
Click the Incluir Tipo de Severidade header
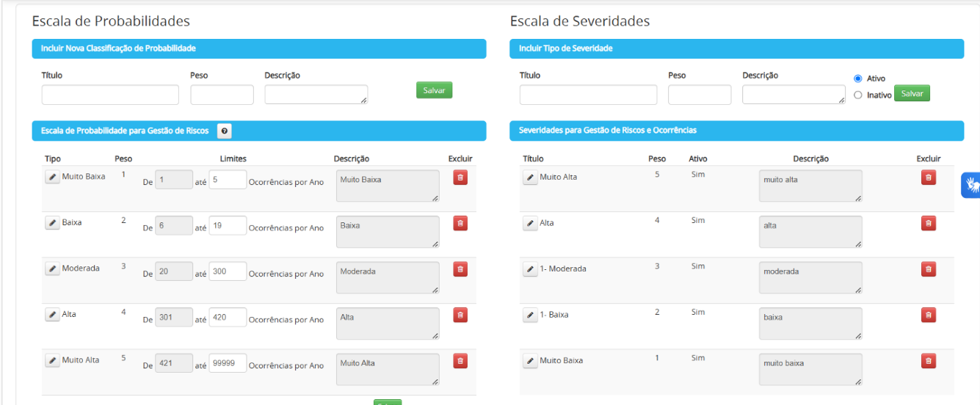pyautogui.click(x=736, y=48)
